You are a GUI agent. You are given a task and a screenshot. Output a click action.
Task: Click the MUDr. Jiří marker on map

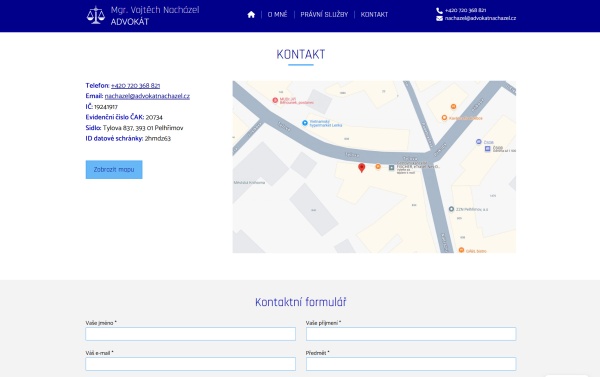pyautogui.click(x=275, y=100)
